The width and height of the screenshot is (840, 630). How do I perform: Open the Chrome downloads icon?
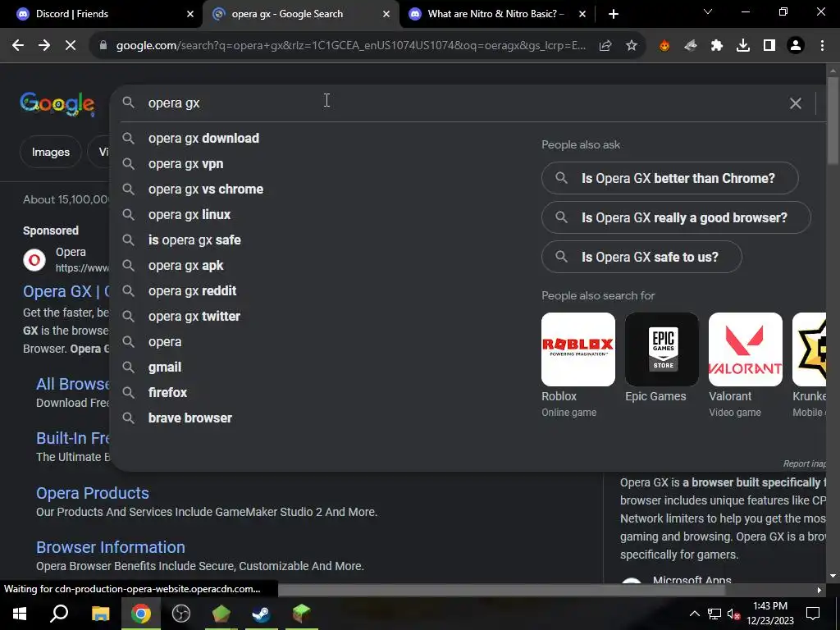(743, 46)
